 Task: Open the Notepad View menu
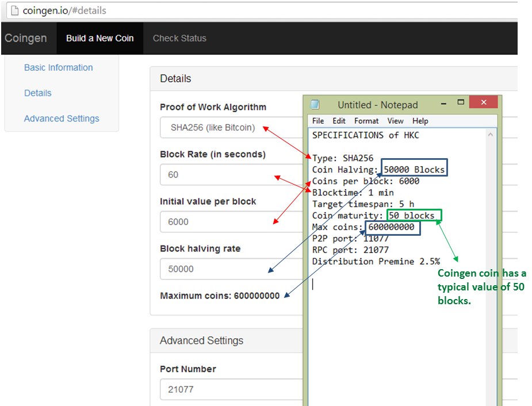395,121
